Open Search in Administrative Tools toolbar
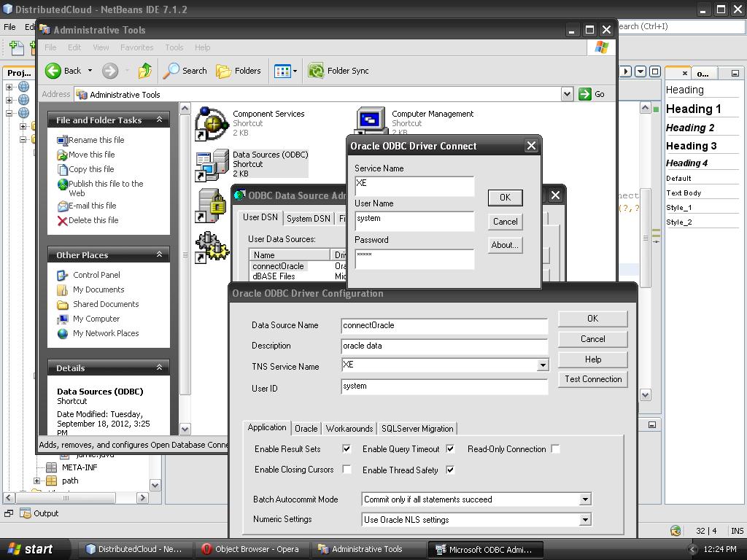This screenshot has height=560, width=747. pos(185,71)
